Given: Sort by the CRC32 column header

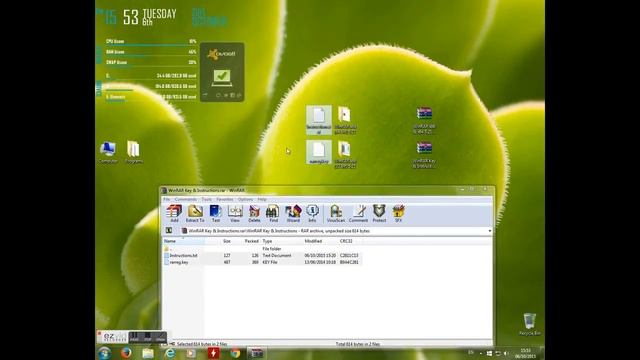Looking at the screenshot, I should (350, 241).
